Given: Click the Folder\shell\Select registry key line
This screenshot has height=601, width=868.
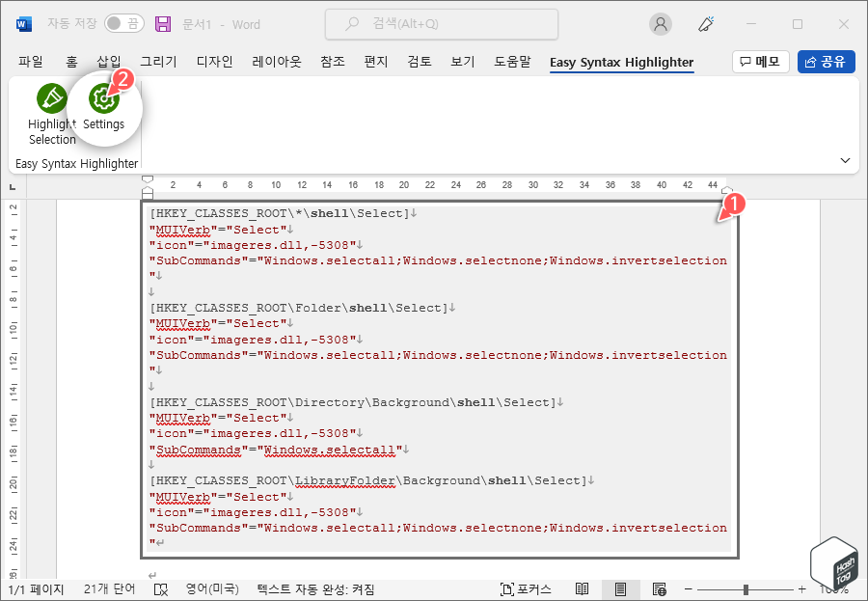Looking at the screenshot, I should pos(298,308).
